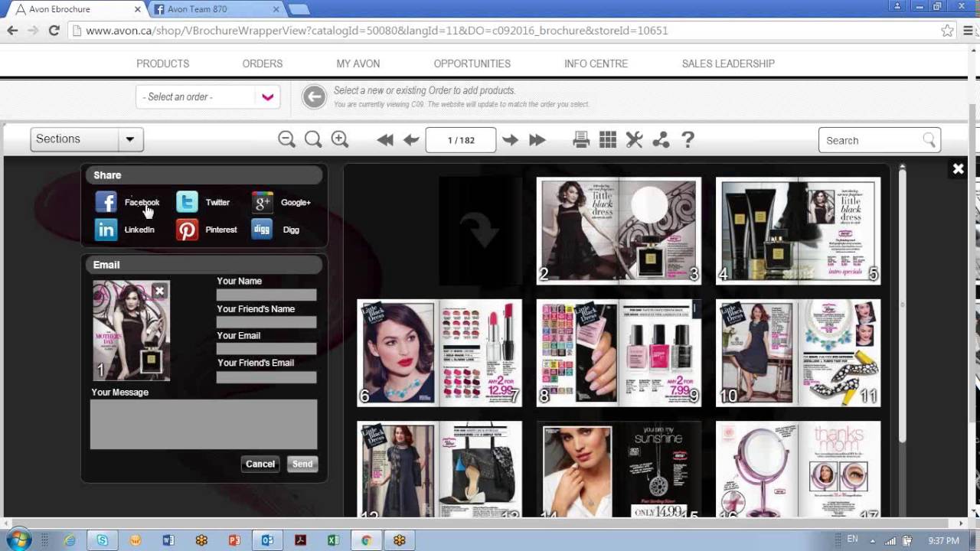Click the page number 1/182 field
The width and height of the screenshot is (980, 551).
click(x=461, y=140)
